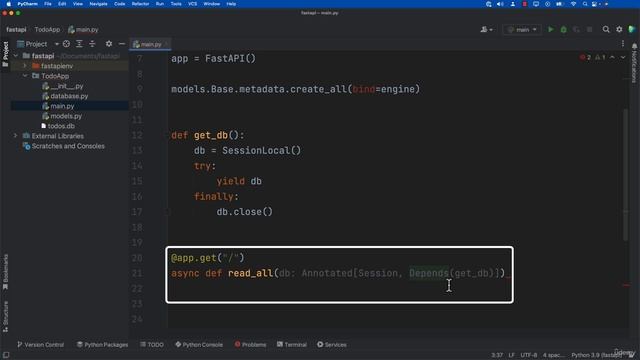Click editor vertical scrollbar thumb

pos(625,176)
